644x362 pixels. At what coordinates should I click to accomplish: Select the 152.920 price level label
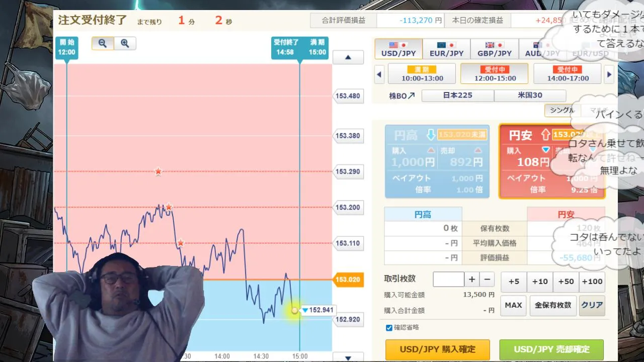pos(348,319)
